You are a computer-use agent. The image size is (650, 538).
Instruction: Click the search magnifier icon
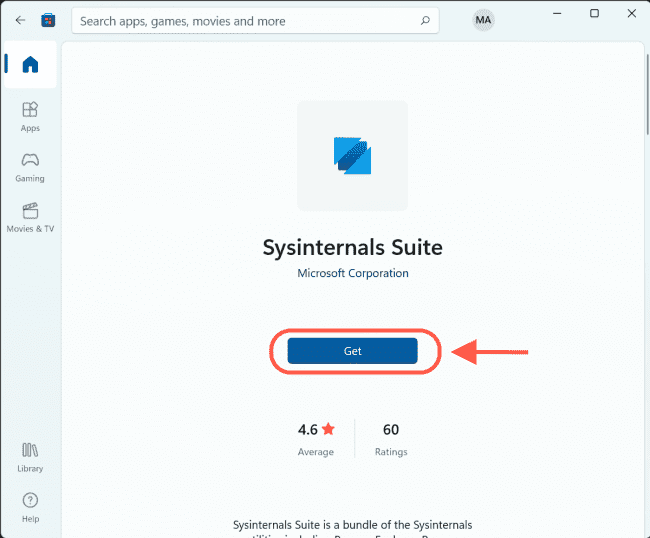tap(425, 20)
